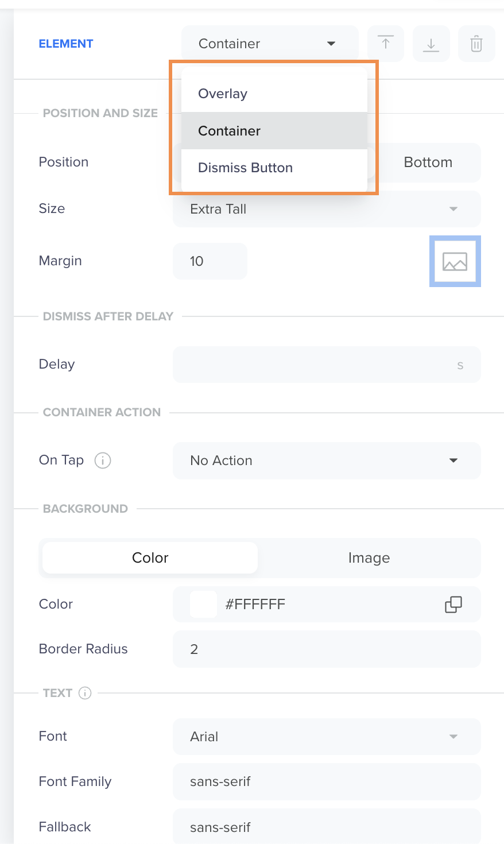This screenshot has width=504, height=844.
Task: Expand the Size Extra Tall dropdown
Action: tap(327, 209)
